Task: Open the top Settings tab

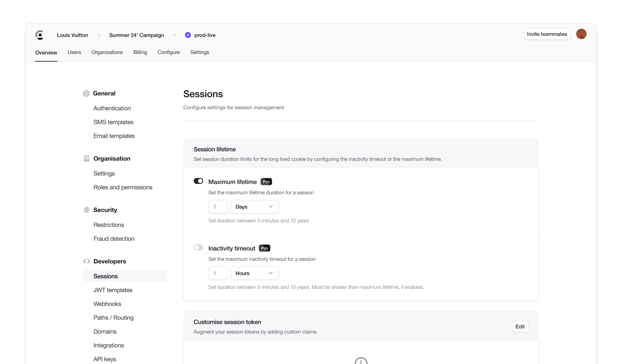Action: (x=200, y=52)
